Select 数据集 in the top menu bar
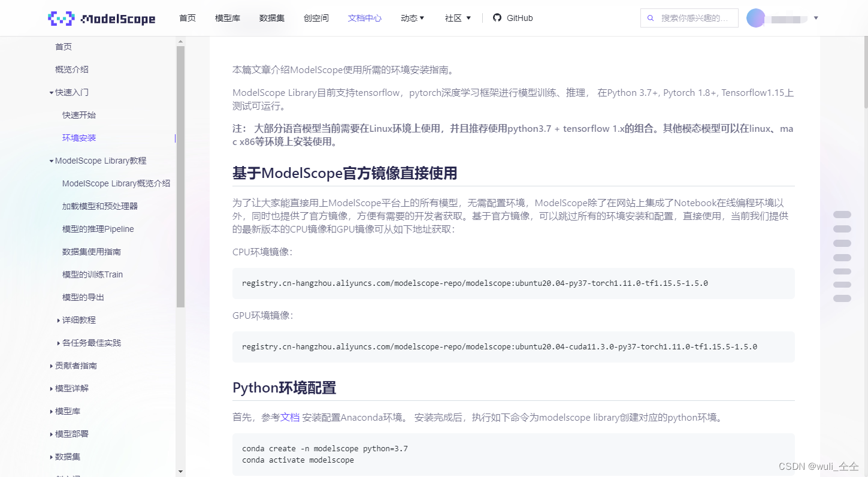This screenshot has height=477, width=868. click(271, 18)
